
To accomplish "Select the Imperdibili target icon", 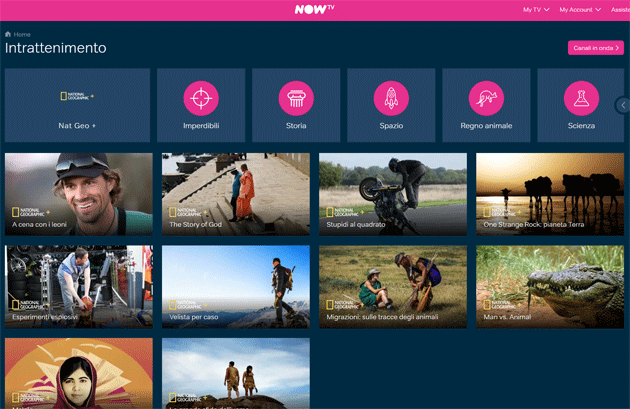I will pos(201,98).
